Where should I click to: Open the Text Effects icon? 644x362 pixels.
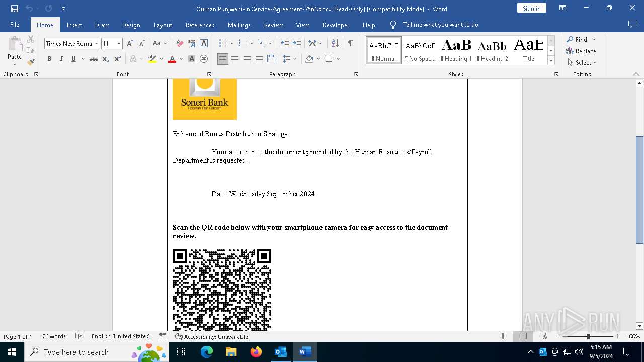(133, 59)
